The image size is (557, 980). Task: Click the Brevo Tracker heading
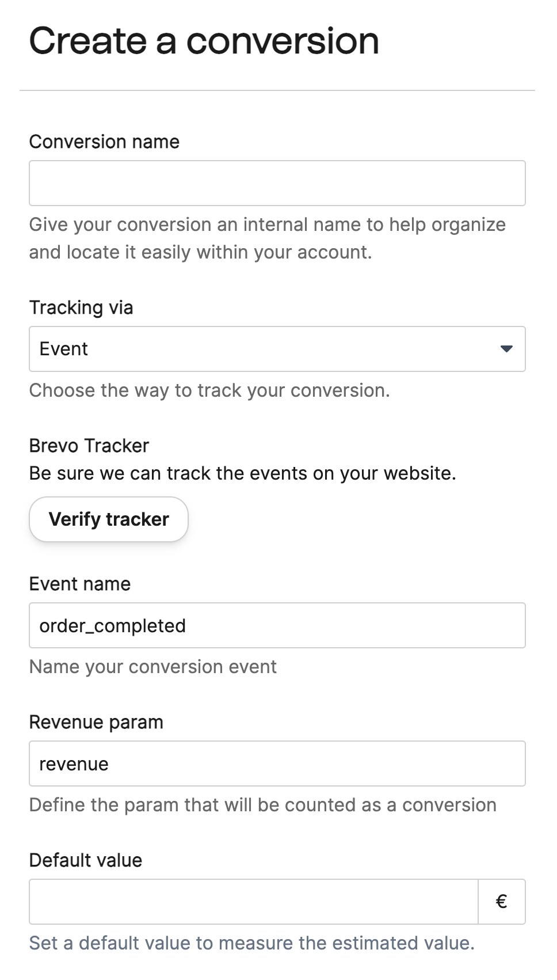click(x=89, y=445)
